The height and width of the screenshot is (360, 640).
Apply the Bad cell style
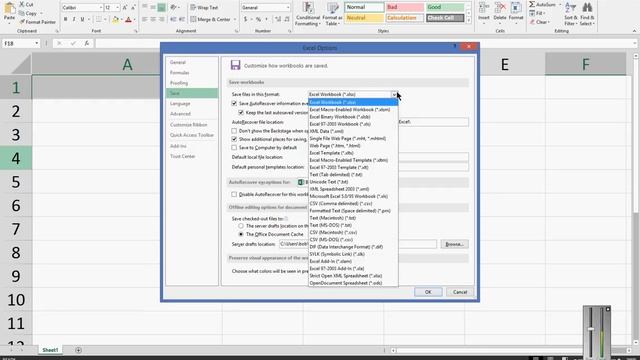(404, 7)
